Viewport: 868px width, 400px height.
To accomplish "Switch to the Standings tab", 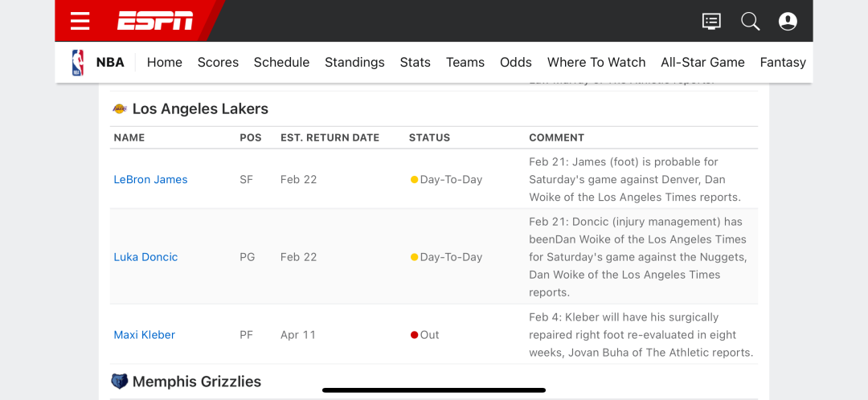I will 355,63.
